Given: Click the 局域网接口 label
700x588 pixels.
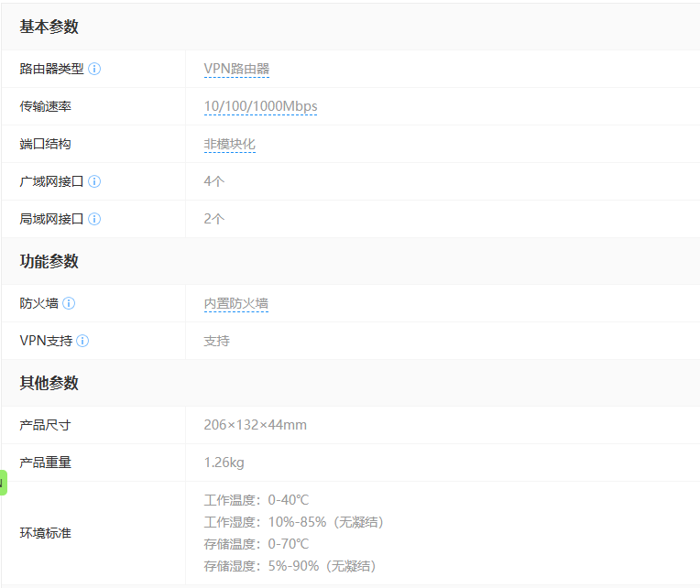Looking at the screenshot, I should [52, 219].
